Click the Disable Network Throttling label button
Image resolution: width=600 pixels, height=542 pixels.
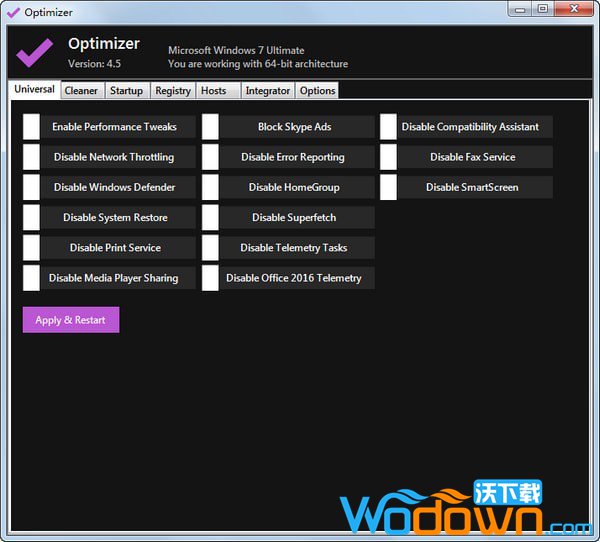(118, 157)
